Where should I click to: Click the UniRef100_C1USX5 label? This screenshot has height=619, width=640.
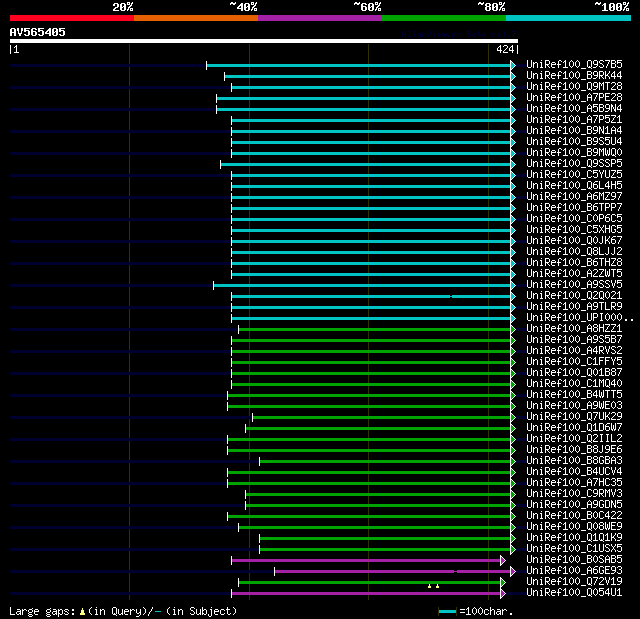click(574, 549)
